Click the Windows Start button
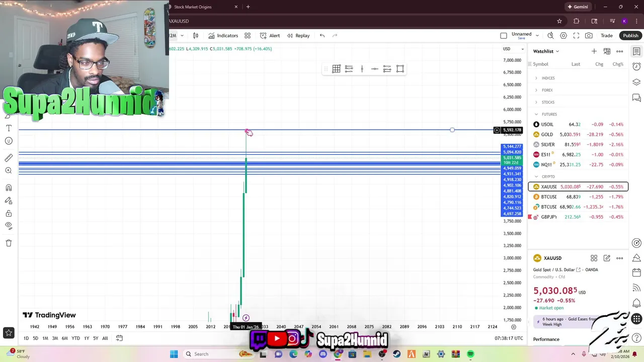This screenshot has width=644, height=362. pyautogui.click(x=174, y=354)
